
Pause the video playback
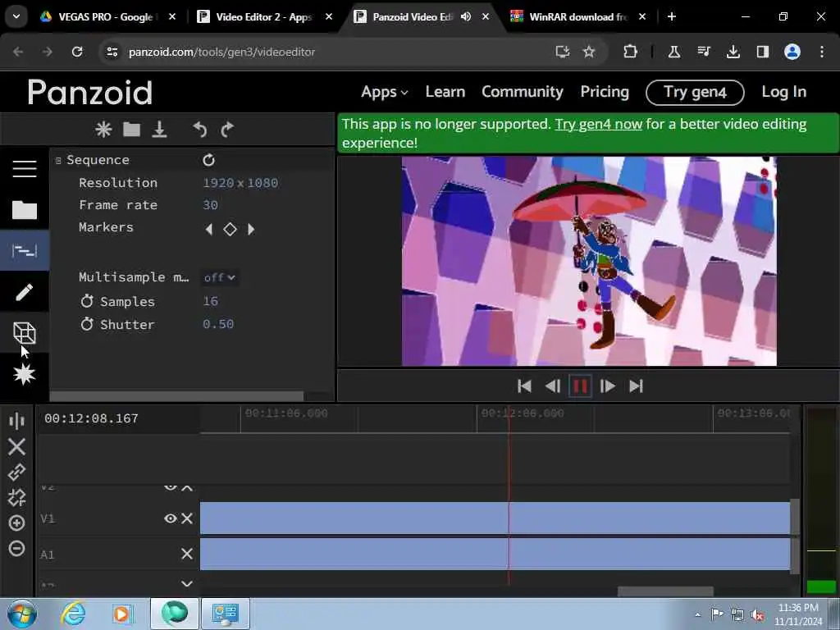coord(580,386)
